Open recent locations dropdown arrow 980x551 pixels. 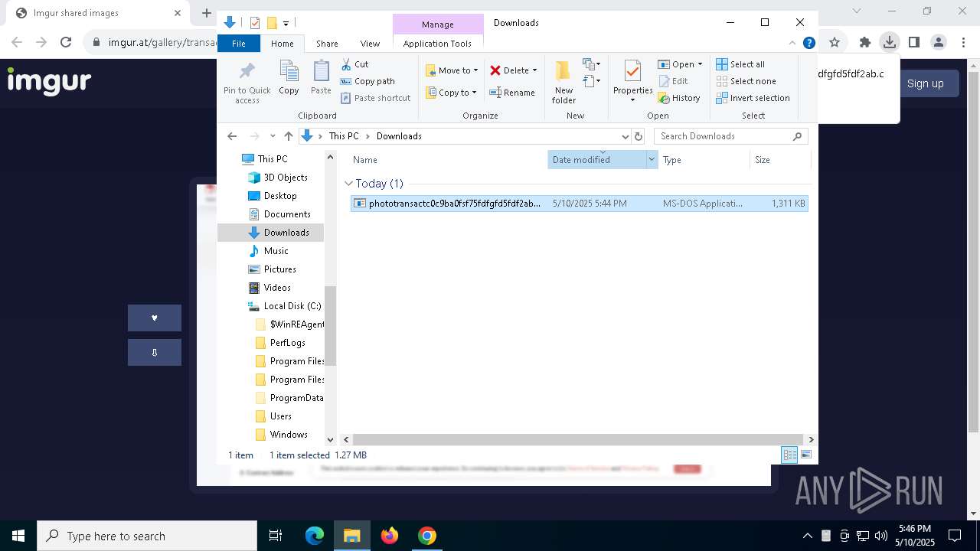[x=273, y=136]
